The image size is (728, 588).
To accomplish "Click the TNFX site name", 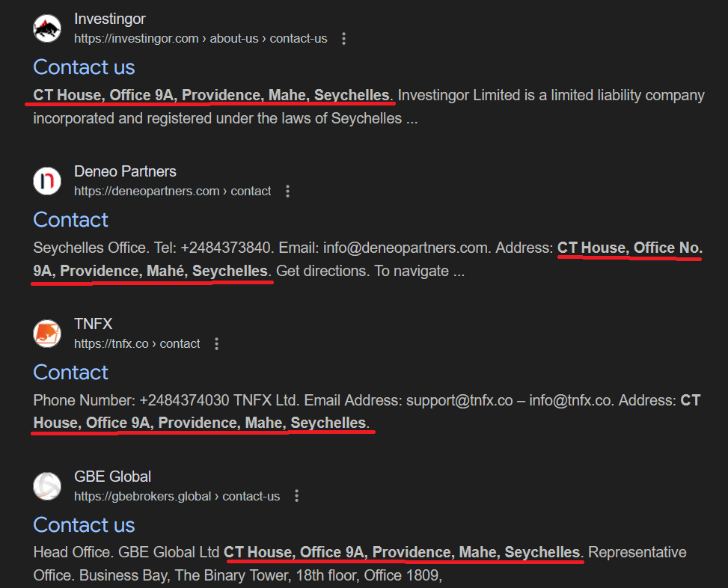I will pyautogui.click(x=94, y=324).
